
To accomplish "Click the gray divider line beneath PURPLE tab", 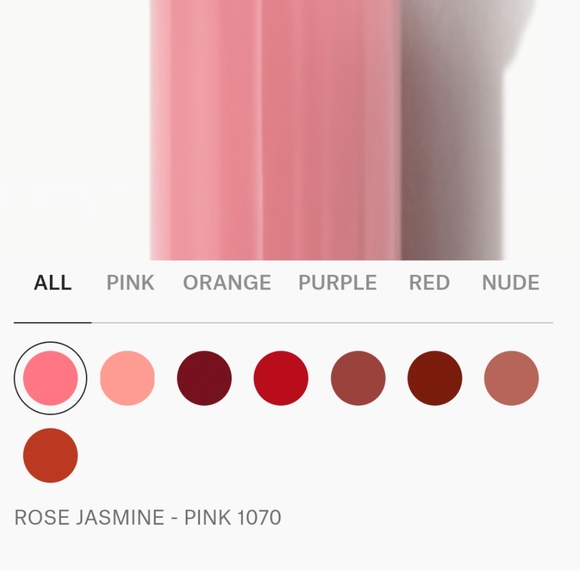I will tap(337, 323).
